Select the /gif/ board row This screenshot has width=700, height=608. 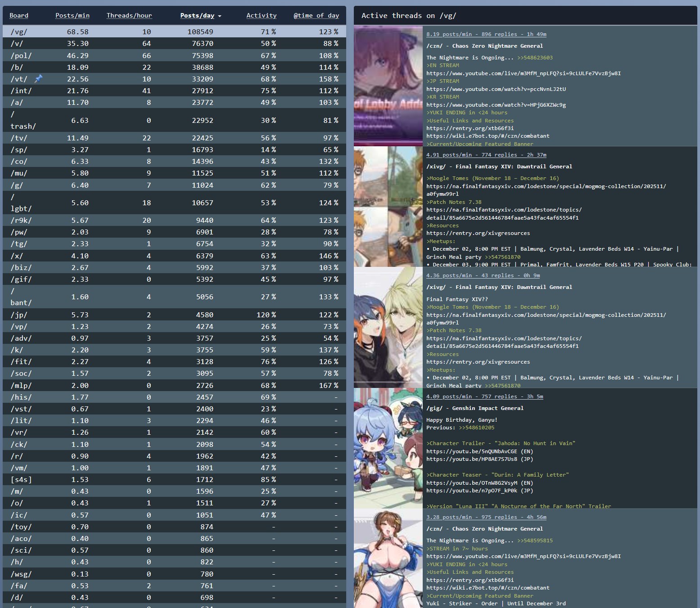tap(174, 279)
